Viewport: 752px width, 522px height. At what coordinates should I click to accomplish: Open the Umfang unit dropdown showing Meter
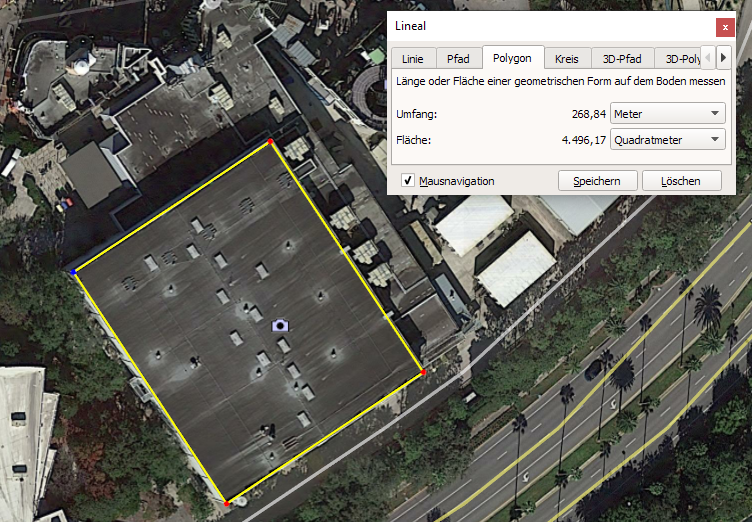(668, 114)
